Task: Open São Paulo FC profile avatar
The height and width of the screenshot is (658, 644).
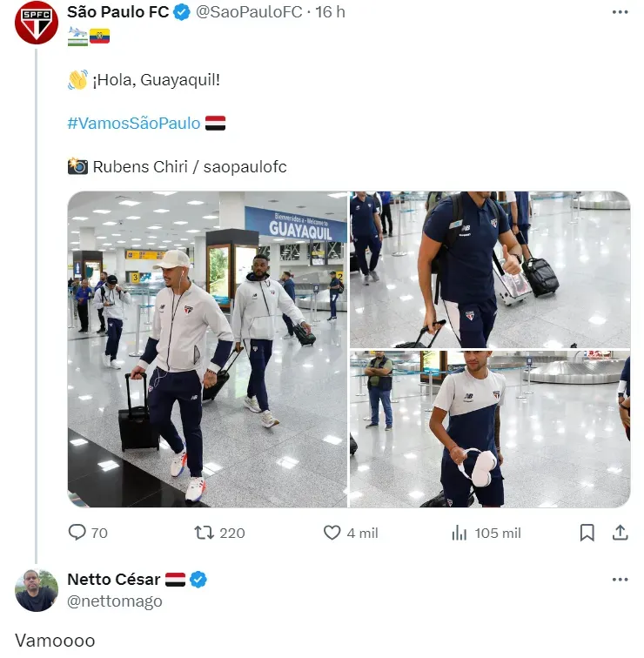Action: (x=37, y=23)
